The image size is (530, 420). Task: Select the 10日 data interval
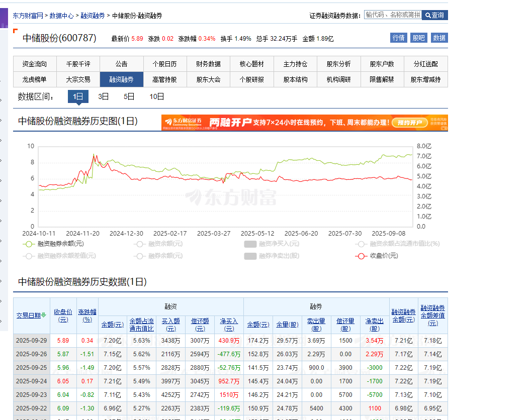[x=157, y=96]
